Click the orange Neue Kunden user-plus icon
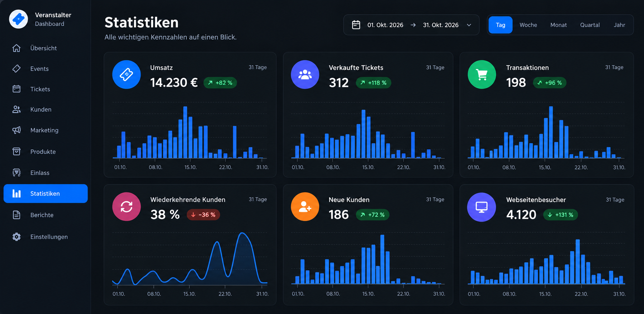Screen dimensions: 644x314 coord(305,207)
